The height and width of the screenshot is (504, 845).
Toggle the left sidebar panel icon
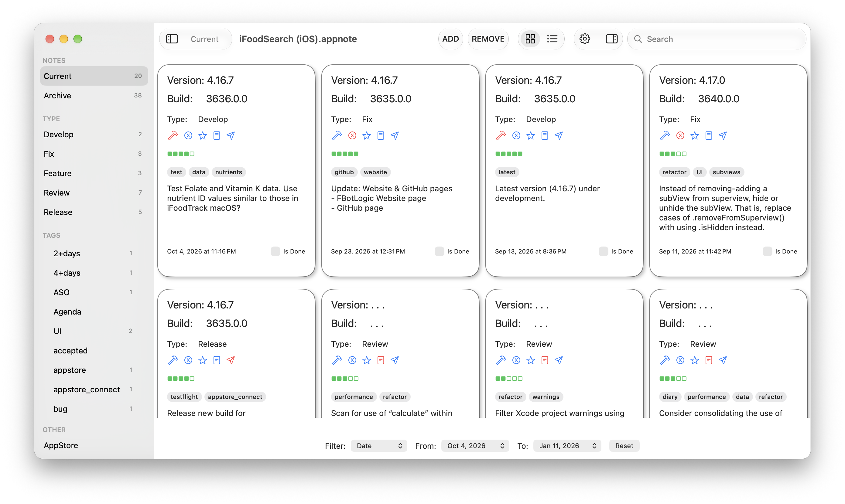coord(172,39)
